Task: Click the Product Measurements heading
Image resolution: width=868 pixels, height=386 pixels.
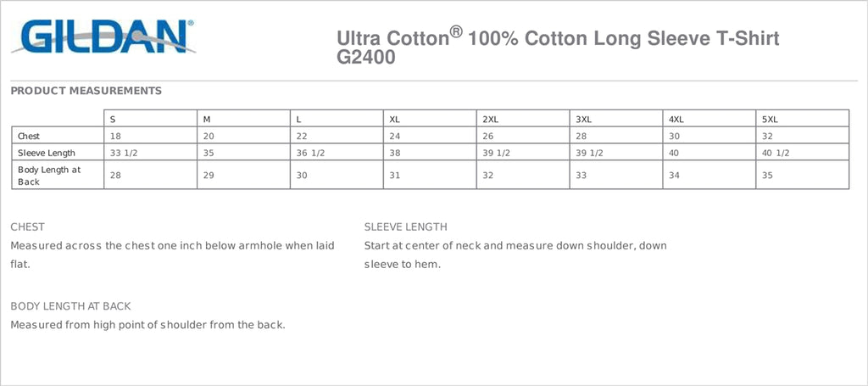Action: pyautogui.click(x=86, y=91)
